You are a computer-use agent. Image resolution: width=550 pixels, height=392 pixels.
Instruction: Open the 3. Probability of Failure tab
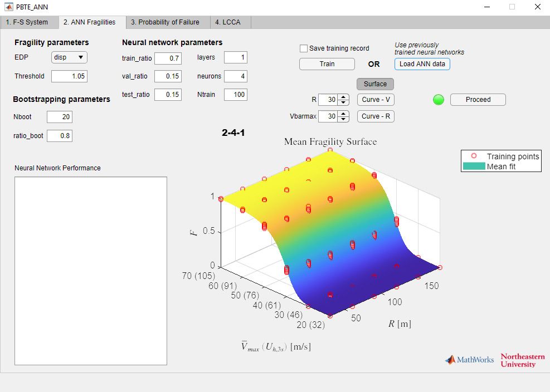pos(167,22)
